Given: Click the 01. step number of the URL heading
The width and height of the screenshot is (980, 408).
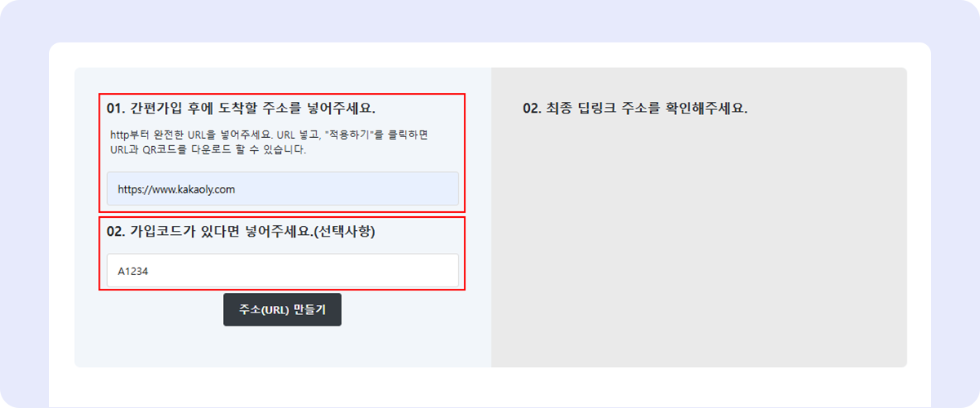Looking at the screenshot, I should 117,108.
